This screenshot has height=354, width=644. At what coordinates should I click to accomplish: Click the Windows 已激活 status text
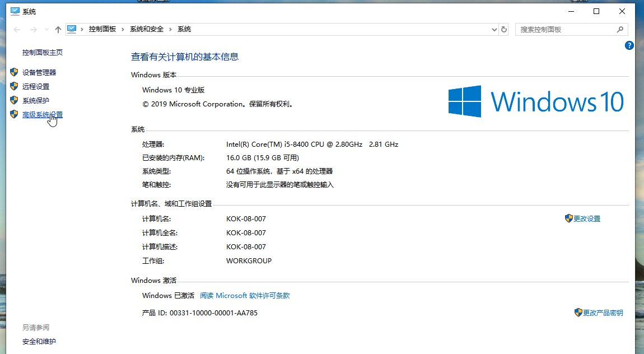(x=168, y=296)
